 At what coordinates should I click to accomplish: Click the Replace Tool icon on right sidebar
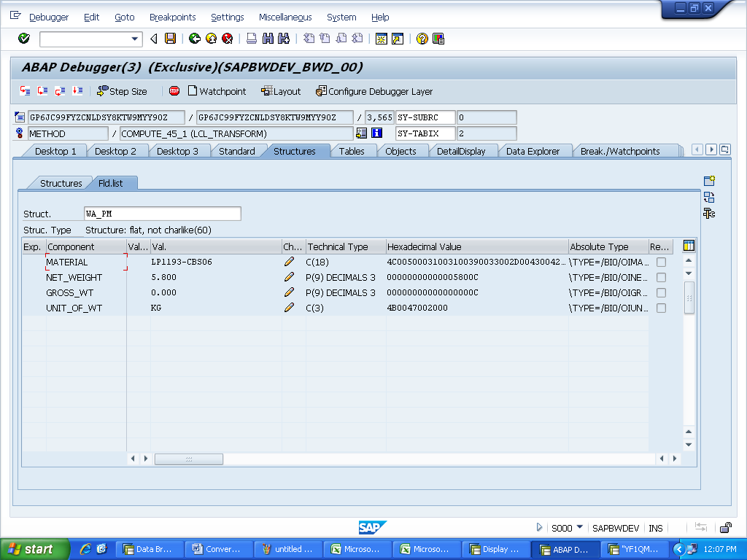tap(709, 197)
